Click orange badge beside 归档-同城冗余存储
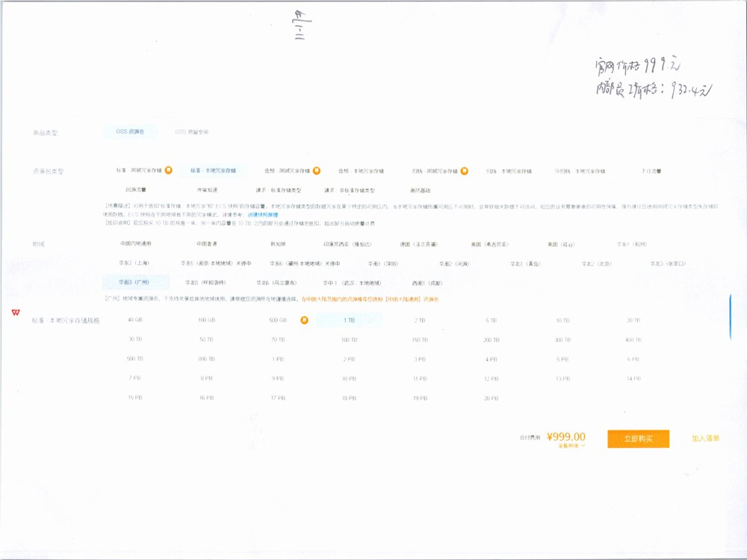747x560 pixels. [x=465, y=170]
